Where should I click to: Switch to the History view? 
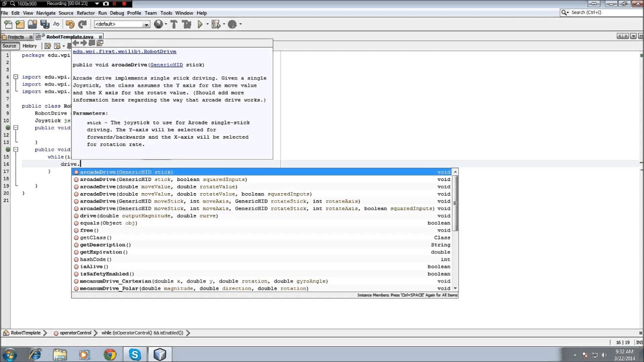29,46
